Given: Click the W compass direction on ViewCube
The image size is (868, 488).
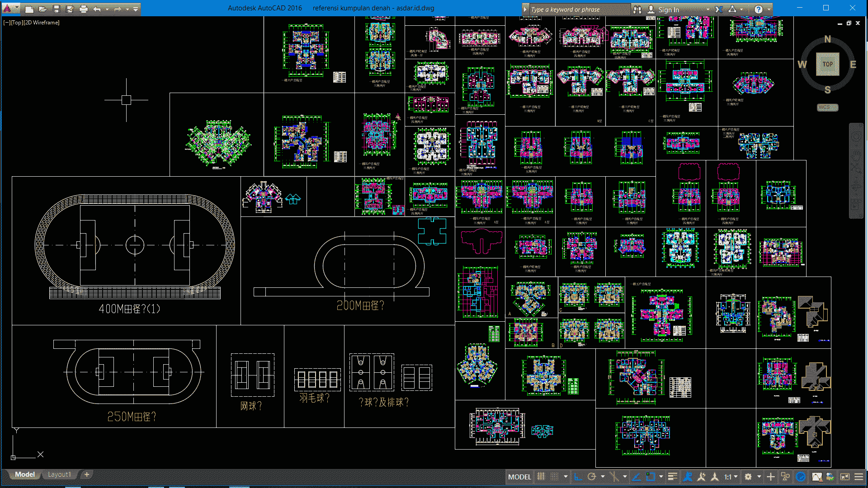Looking at the screenshot, I should [802, 65].
